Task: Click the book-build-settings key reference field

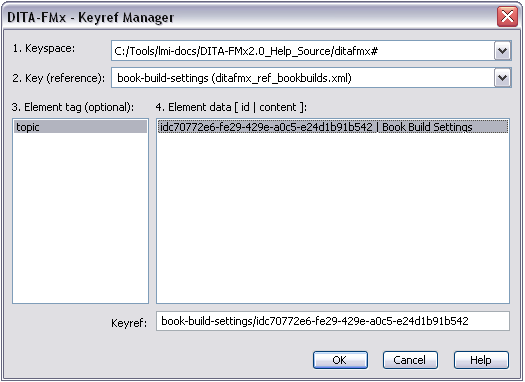Action: click(x=303, y=78)
